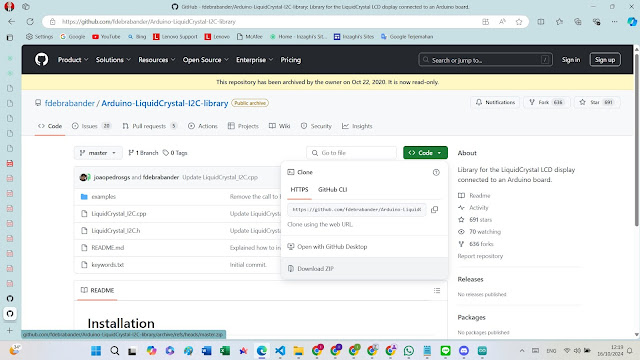Open Windows Start menu

click(96, 351)
